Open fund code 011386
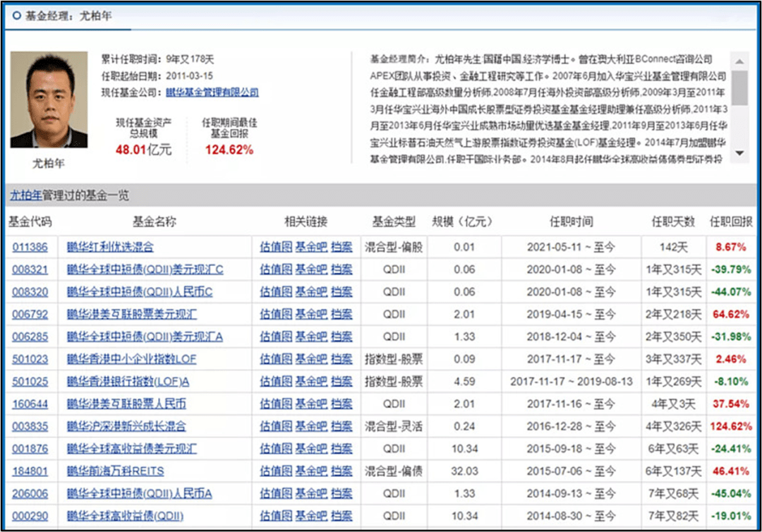762x532 pixels. [x=30, y=247]
